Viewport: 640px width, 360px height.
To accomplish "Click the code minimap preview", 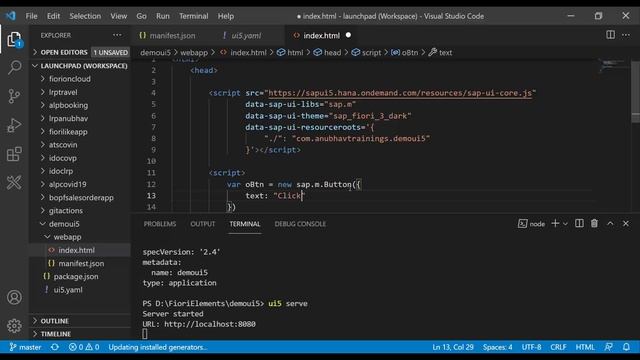I will click(613, 67).
